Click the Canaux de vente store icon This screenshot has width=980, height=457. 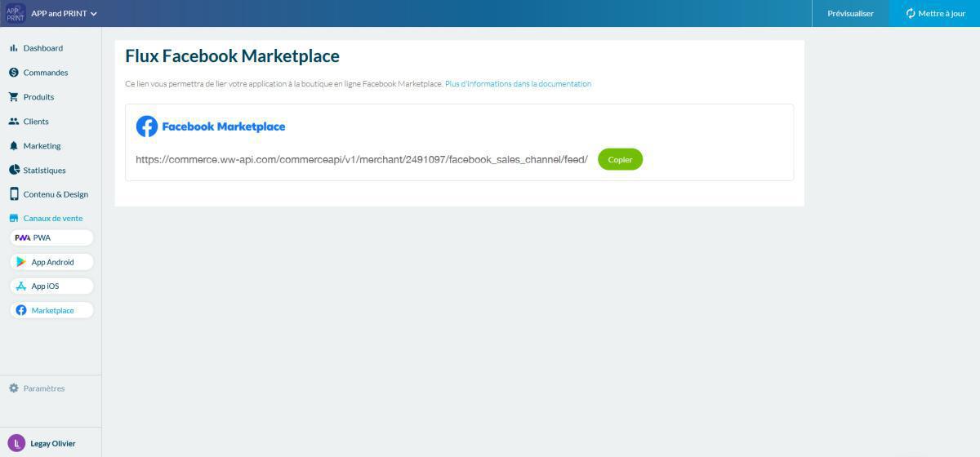tap(14, 218)
